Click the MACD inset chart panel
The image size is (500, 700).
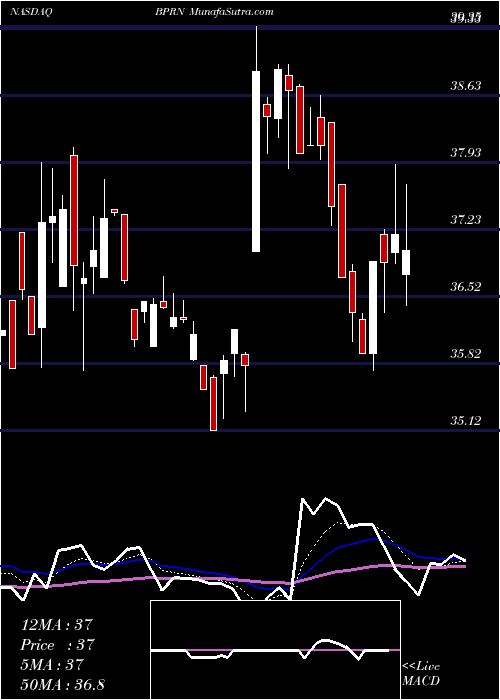(x=275, y=650)
